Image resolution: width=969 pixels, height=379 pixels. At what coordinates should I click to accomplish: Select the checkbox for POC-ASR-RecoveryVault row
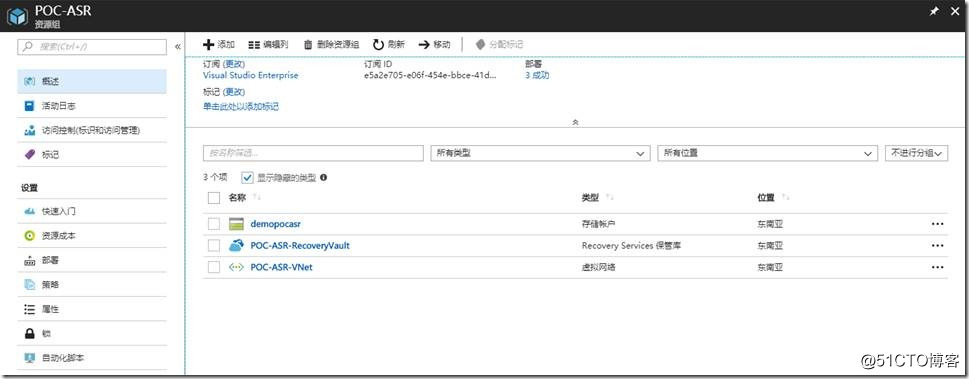coord(214,245)
